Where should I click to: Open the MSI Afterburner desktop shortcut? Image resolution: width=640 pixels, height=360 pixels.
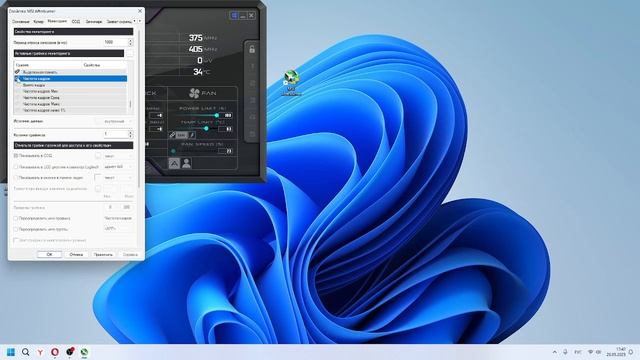[x=291, y=83]
